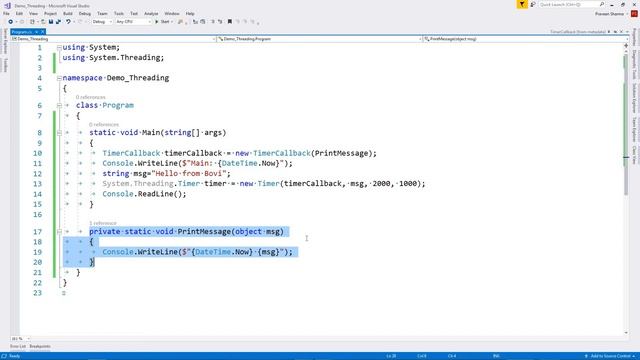This screenshot has height=360, width=640.
Task: Open the Analyze menu
Action: [151, 13]
